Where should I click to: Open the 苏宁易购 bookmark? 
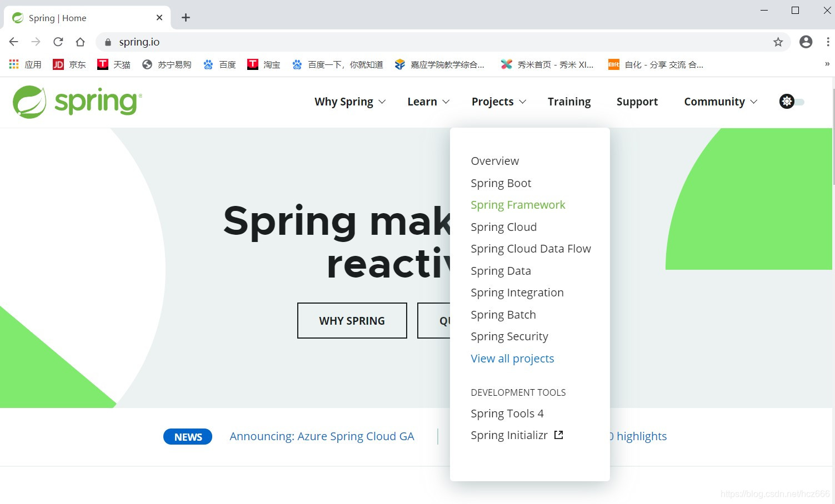click(167, 64)
